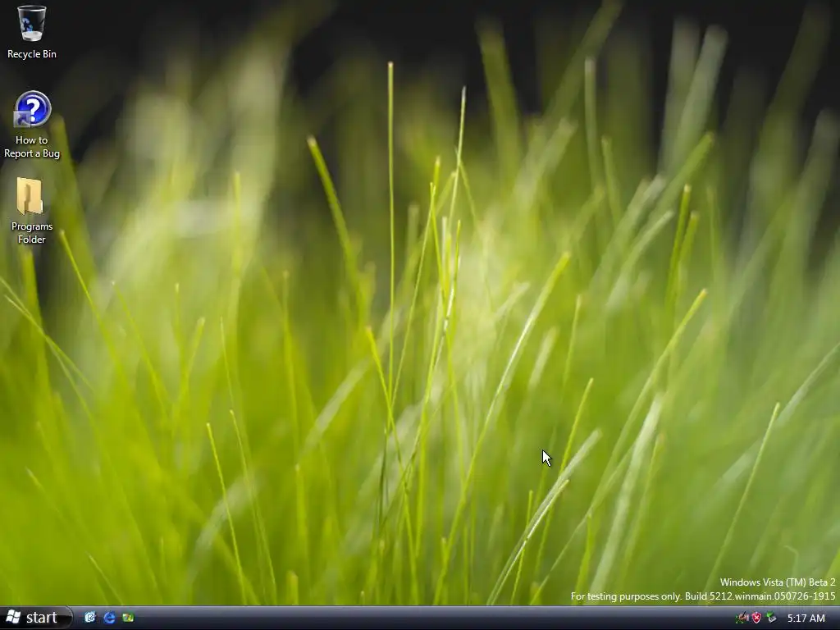Launch Internet Explorer from quick launch
The height and width of the screenshot is (630, 840).
(109, 618)
